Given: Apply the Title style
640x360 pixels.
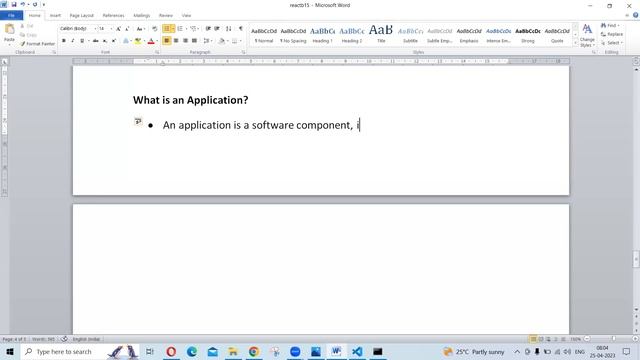Looking at the screenshot, I should [381, 36].
